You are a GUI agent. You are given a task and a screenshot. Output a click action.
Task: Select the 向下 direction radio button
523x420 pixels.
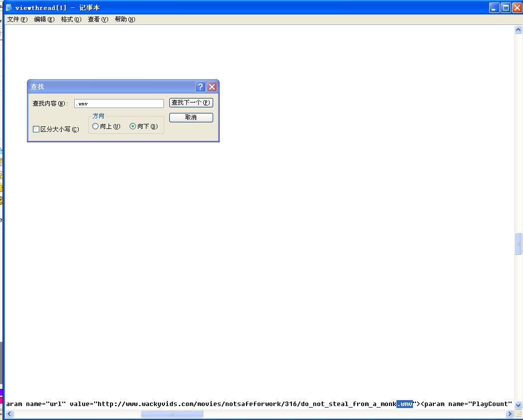pyautogui.click(x=133, y=126)
